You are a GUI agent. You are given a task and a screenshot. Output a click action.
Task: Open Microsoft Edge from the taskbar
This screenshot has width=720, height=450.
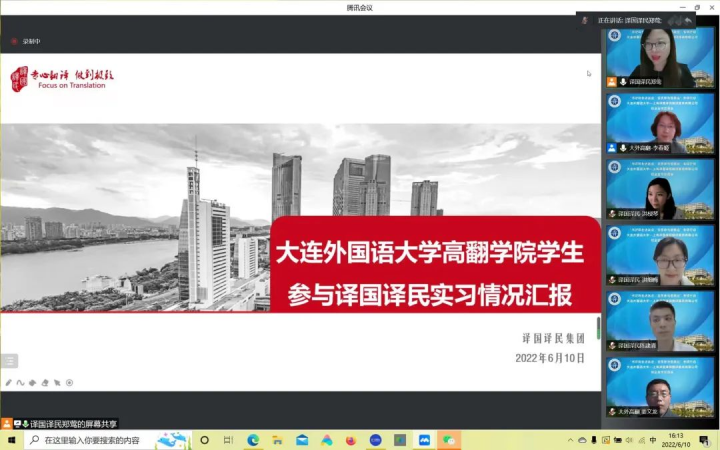pyautogui.click(x=253, y=440)
